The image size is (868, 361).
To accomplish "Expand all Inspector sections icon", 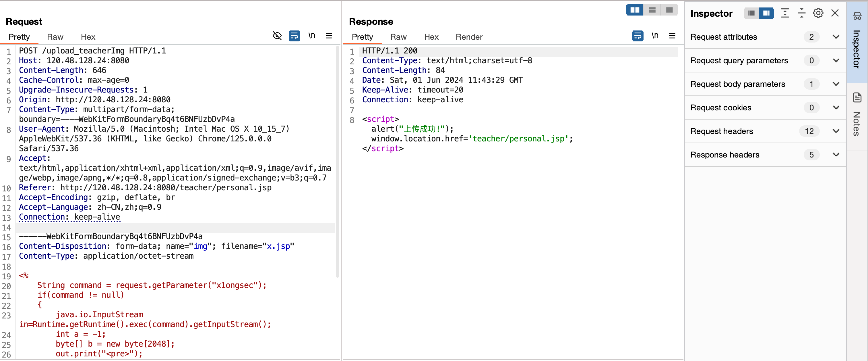I will (x=785, y=13).
